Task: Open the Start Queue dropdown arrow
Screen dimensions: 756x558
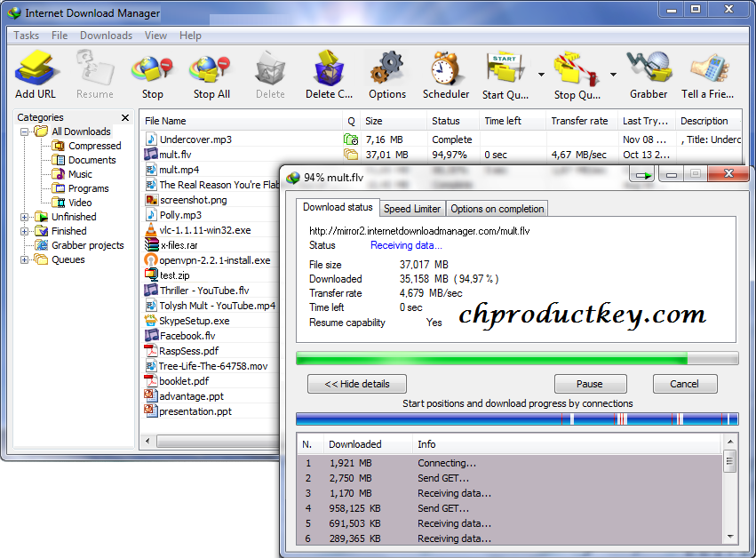Action: (x=541, y=75)
